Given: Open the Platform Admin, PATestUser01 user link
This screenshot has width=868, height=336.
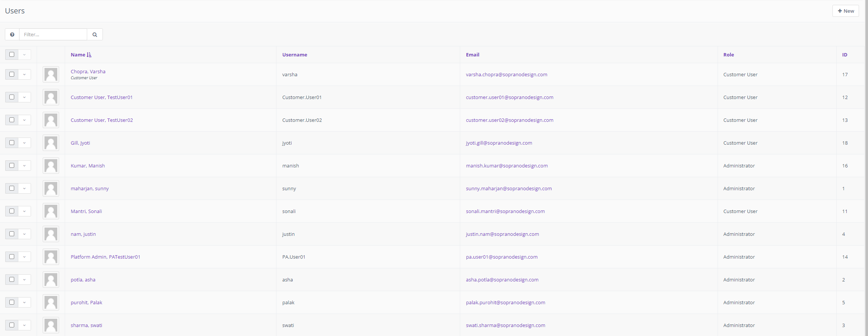Looking at the screenshot, I should [x=105, y=257].
